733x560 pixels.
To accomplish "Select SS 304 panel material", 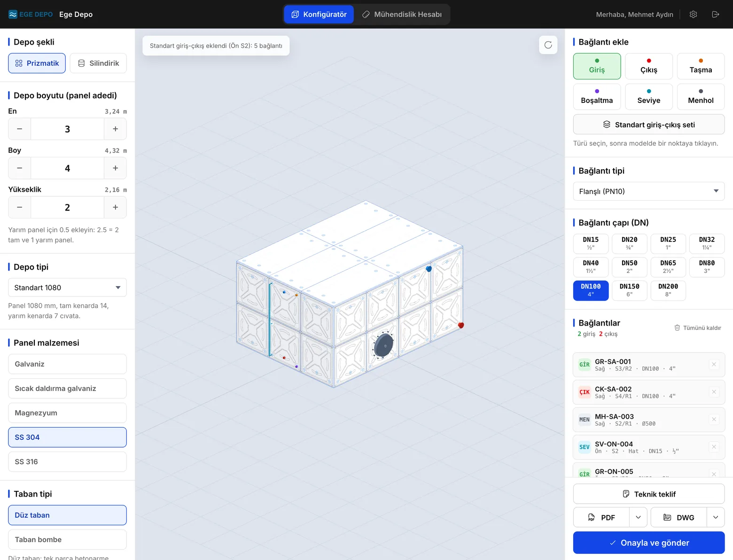I will pyautogui.click(x=67, y=437).
